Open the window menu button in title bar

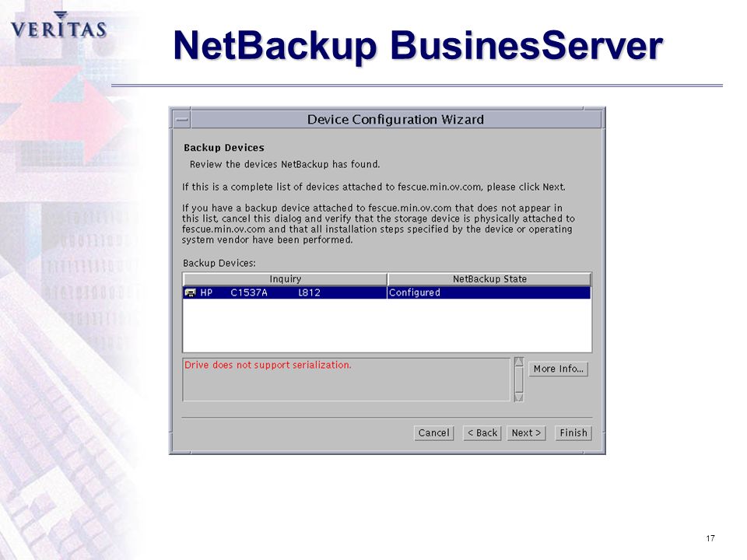(182, 120)
